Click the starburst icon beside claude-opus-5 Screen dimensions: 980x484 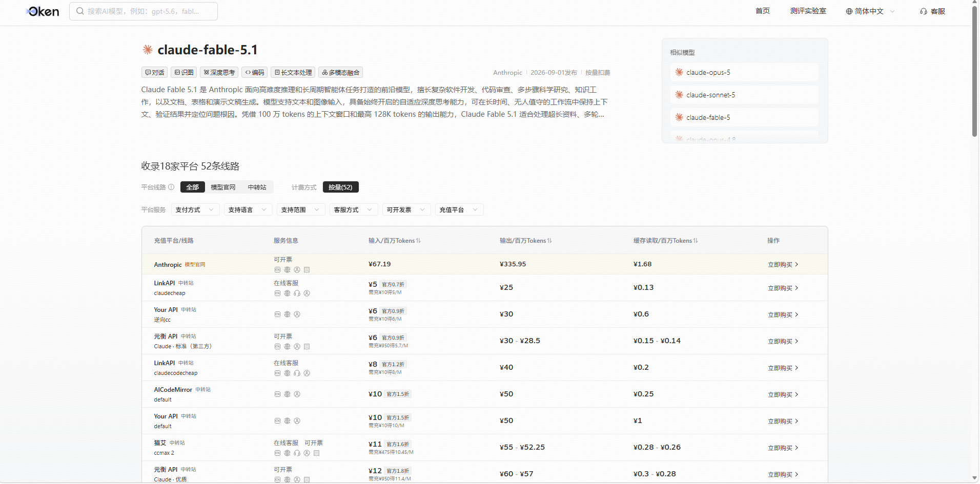679,72
